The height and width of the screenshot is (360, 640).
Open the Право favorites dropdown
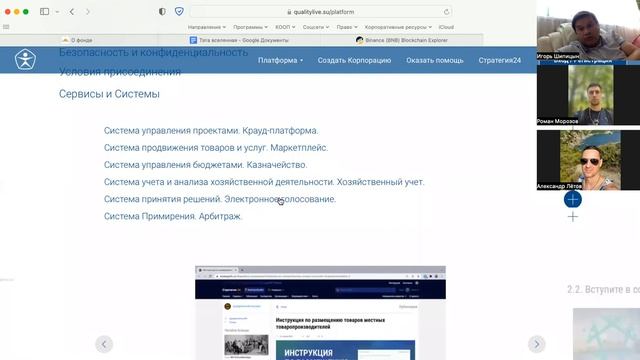(x=347, y=27)
